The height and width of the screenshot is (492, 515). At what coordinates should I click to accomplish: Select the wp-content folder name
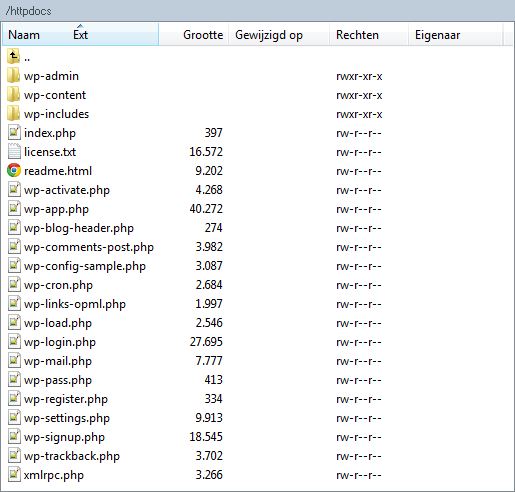point(55,95)
